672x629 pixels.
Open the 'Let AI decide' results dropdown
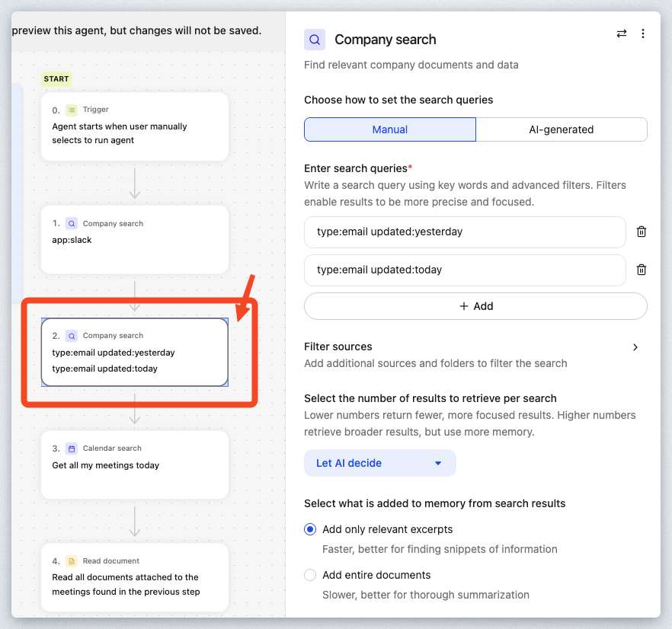[380, 463]
